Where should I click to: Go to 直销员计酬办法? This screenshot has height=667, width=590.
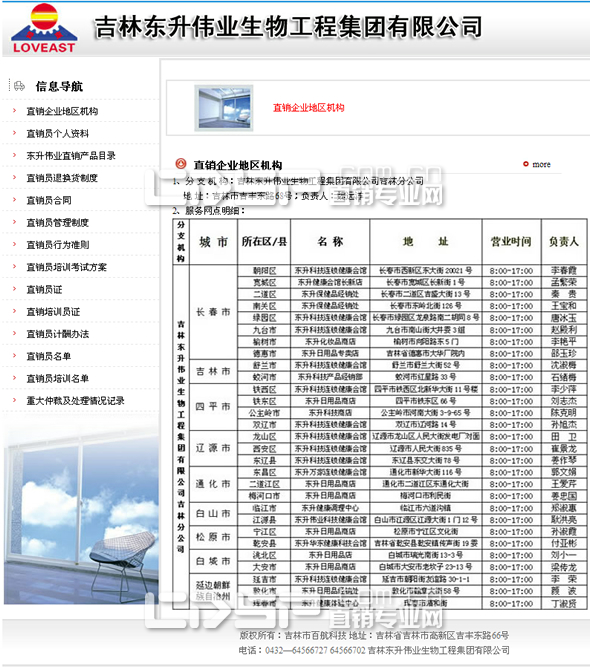58,334
